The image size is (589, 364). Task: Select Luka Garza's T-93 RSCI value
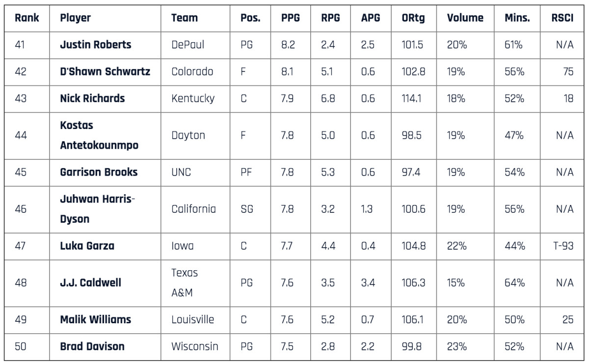pyautogui.click(x=562, y=246)
